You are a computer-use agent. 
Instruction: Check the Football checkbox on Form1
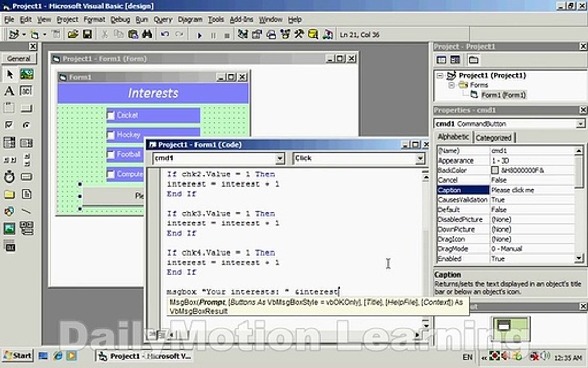111,155
